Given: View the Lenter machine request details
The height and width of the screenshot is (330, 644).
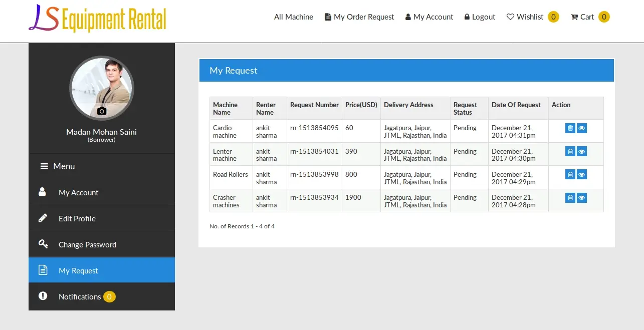Looking at the screenshot, I should pyautogui.click(x=582, y=151).
